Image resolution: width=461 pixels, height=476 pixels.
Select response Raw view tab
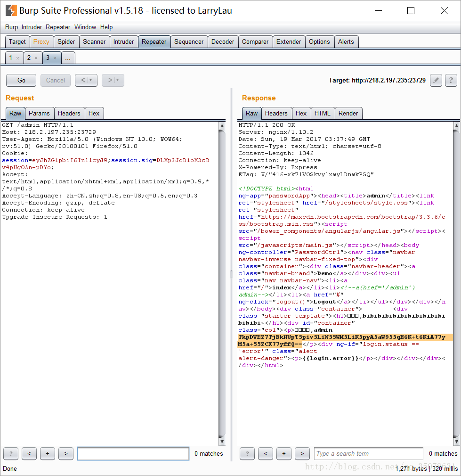pos(252,113)
